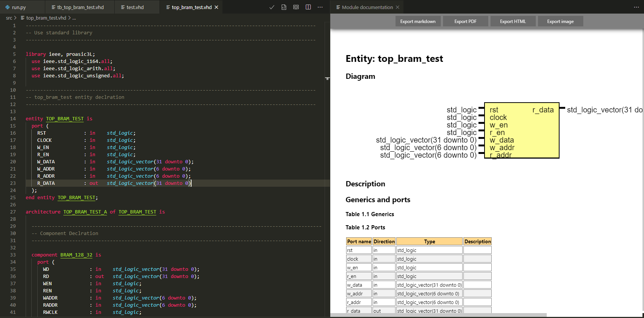Click the Type table header
The height and width of the screenshot is (318, 644).
tap(429, 241)
